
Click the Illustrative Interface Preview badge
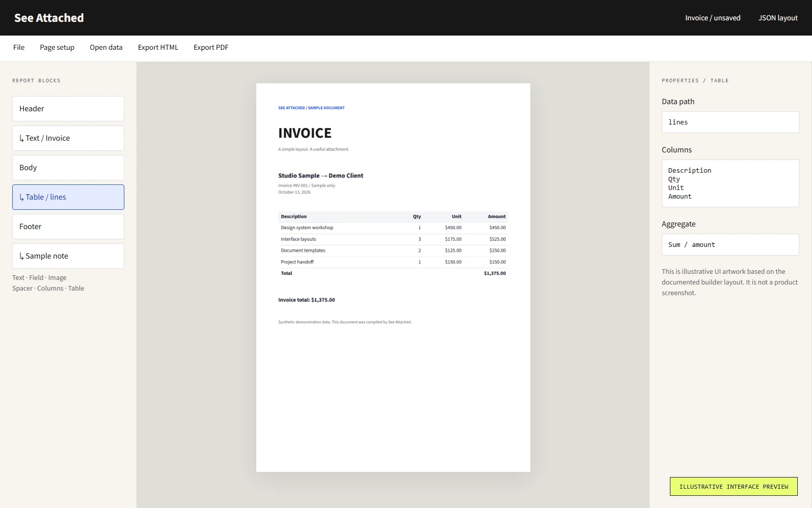coord(733,486)
